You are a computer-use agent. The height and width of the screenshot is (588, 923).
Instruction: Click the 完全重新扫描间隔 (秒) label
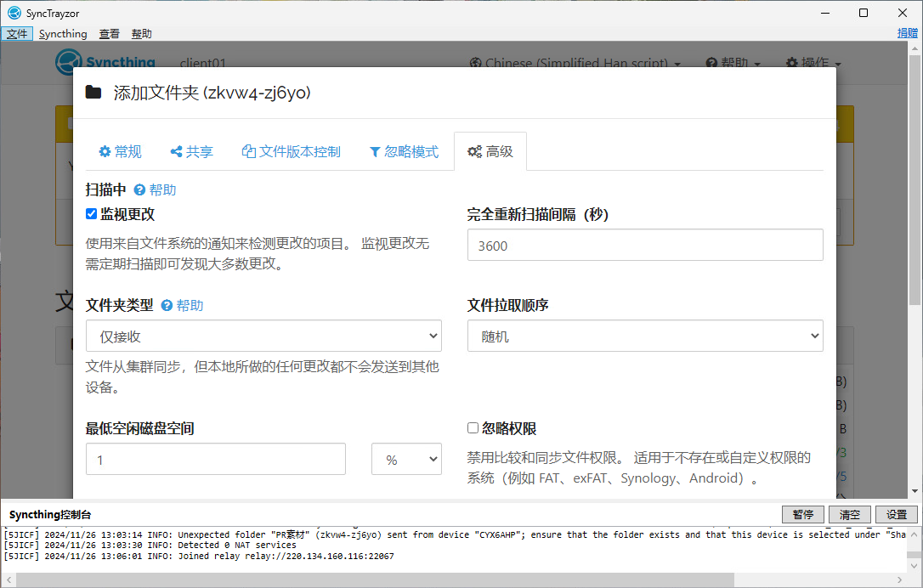tap(538, 214)
